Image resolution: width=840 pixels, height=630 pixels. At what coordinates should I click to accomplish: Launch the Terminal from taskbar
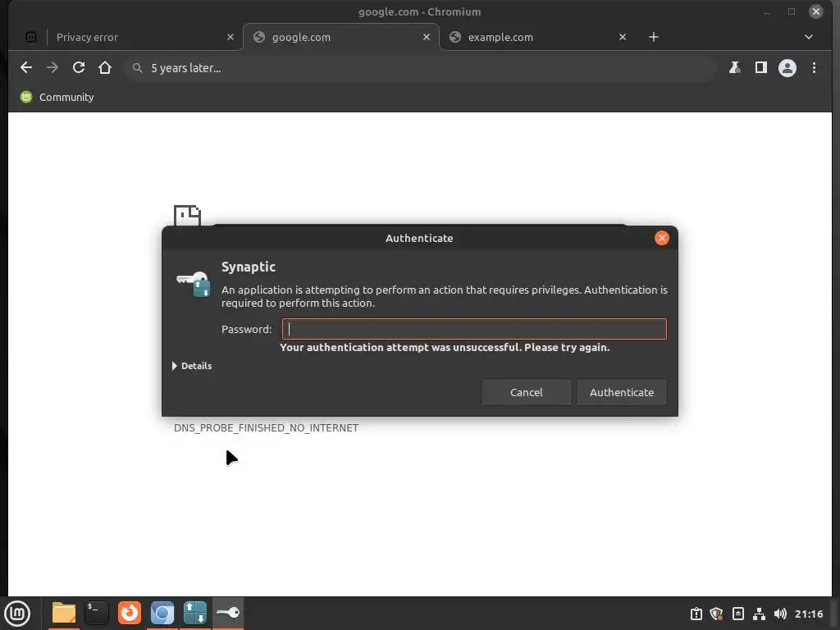(97, 613)
